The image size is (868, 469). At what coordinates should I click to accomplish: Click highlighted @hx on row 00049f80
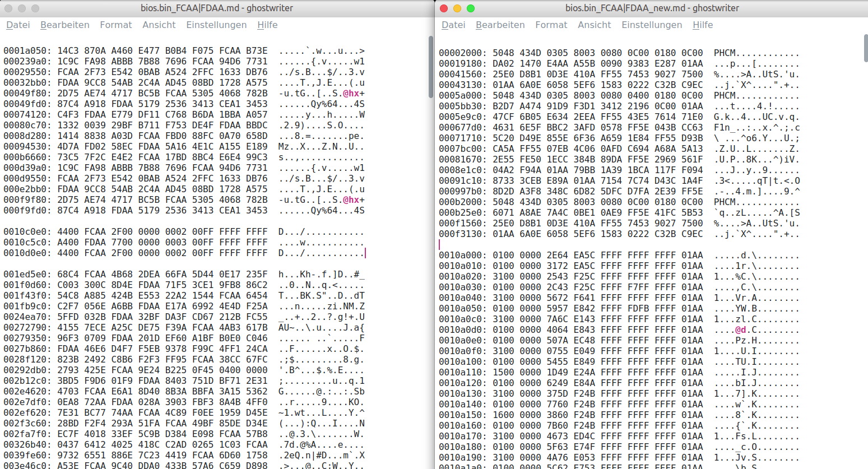click(351, 93)
